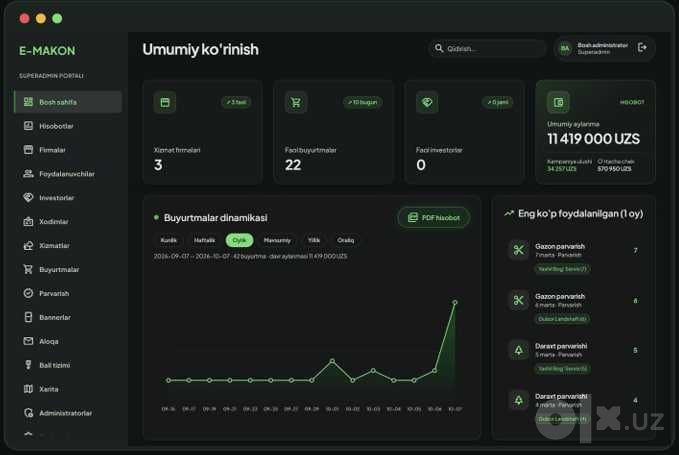Click the logout icon in the header
This screenshot has width=679, height=455.
point(643,47)
